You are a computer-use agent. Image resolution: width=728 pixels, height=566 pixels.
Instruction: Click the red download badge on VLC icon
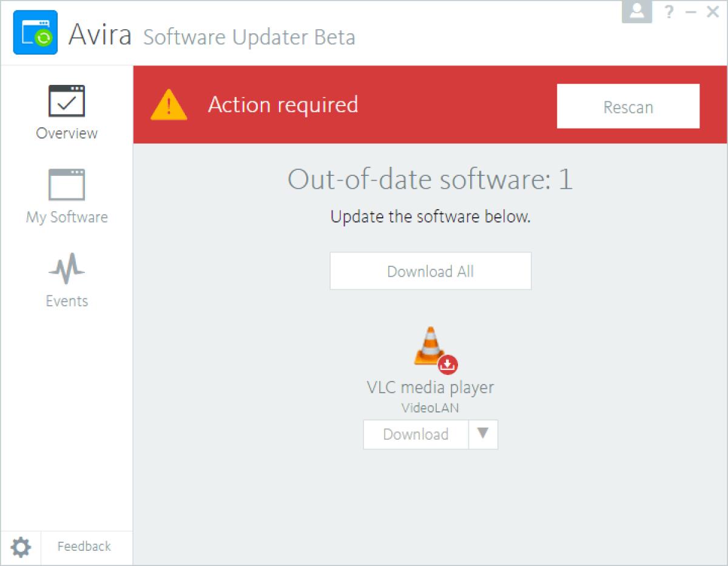pyautogui.click(x=447, y=365)
